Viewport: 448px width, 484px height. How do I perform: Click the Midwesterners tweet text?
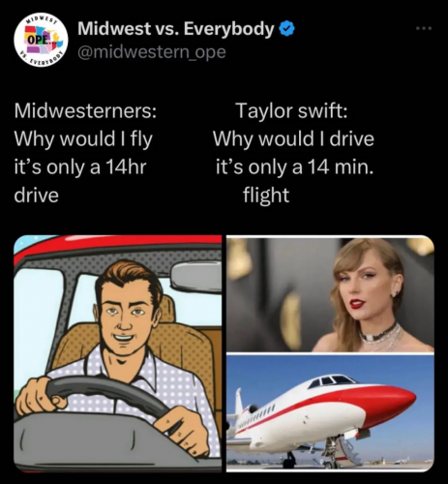[85, 153]
